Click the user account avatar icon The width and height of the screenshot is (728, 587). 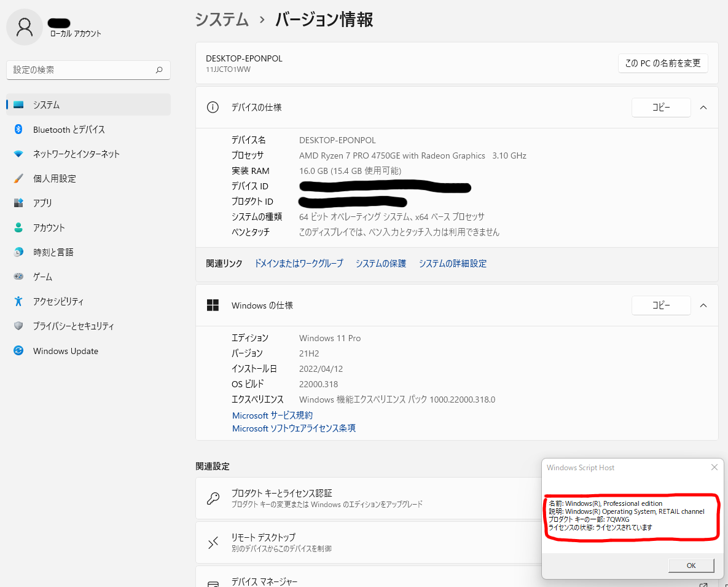click(x=25, y=27)
